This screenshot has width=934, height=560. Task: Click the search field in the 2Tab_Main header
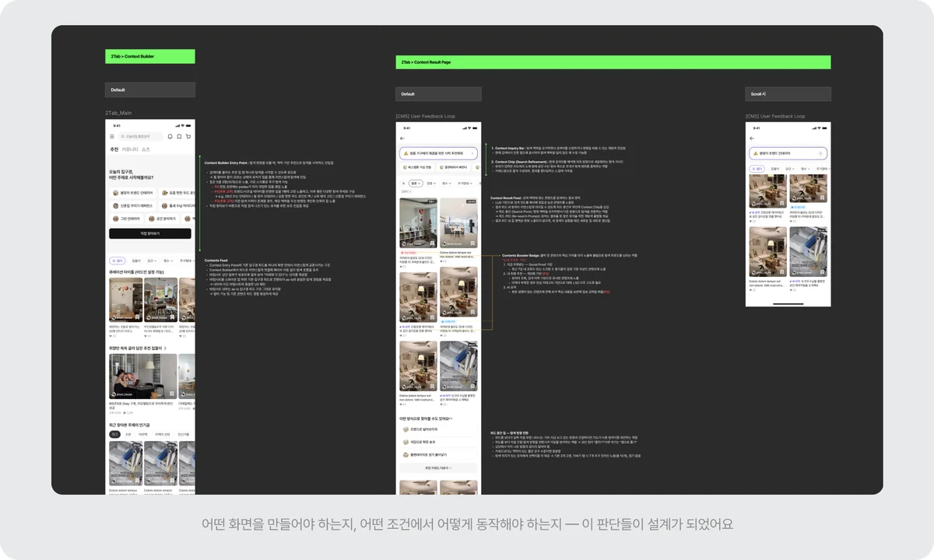tap(141, 136)
